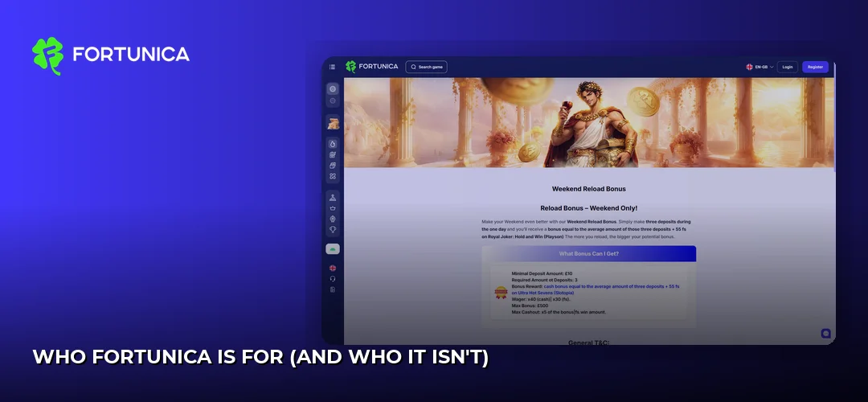Open the EN-GB language dropdown
The image size is (868, 402).
[x=759, y=67]
